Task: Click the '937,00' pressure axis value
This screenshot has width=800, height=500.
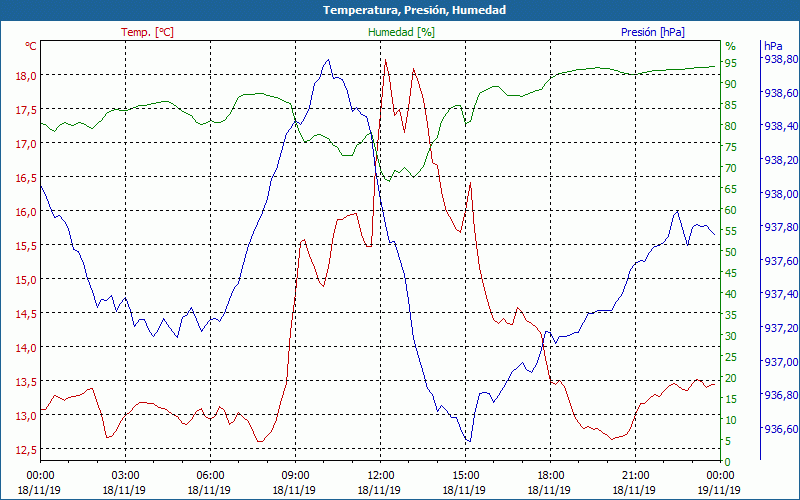Action: click(780, 362)
